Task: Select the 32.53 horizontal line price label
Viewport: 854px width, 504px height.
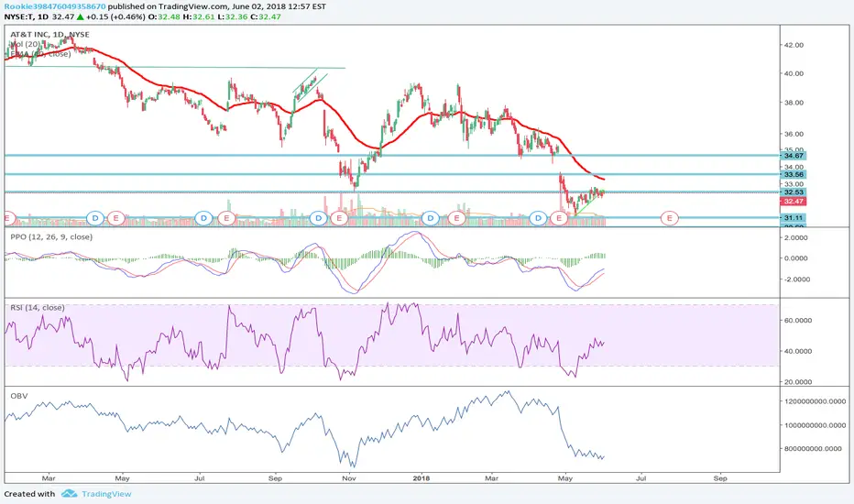Action: 793,192
